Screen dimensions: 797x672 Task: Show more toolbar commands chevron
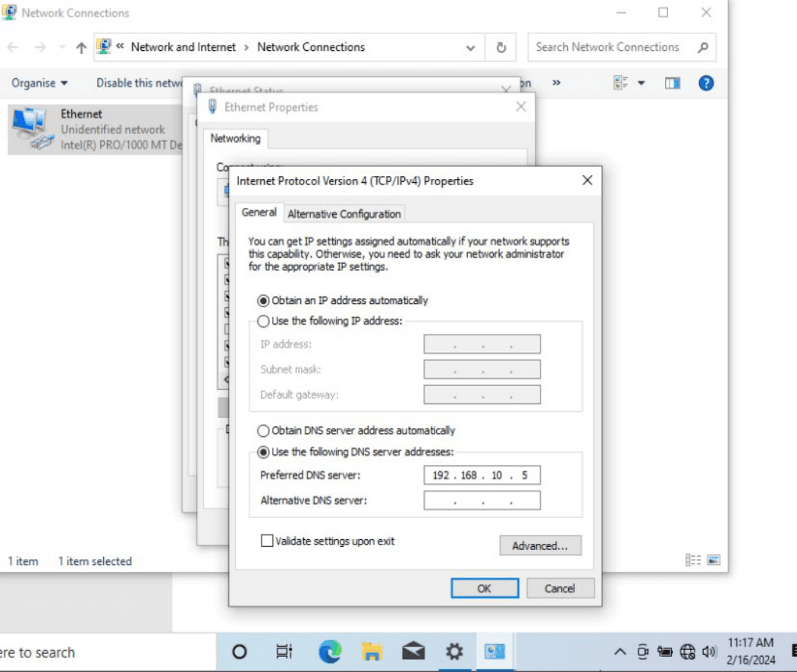tap(557, 83)
